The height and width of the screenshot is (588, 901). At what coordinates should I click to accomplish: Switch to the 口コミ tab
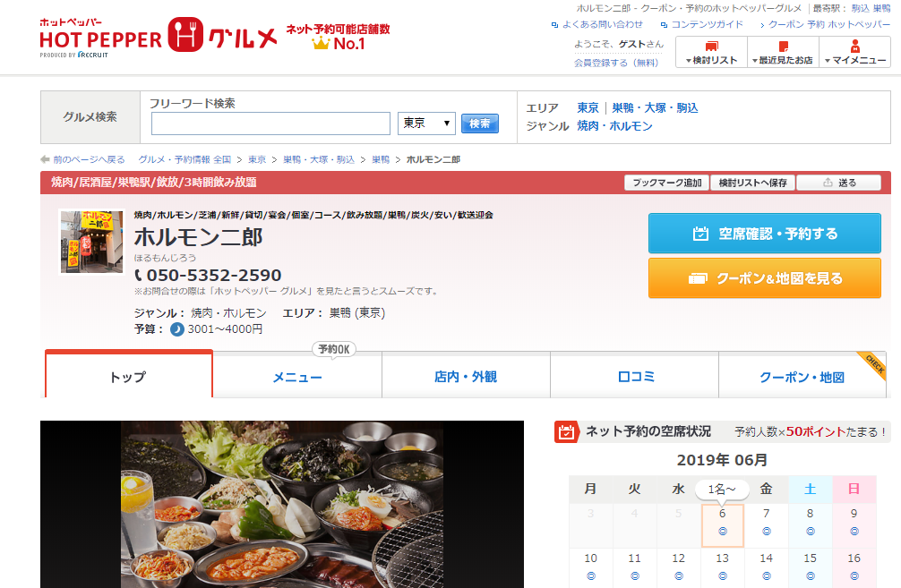(x=634, y=376)
